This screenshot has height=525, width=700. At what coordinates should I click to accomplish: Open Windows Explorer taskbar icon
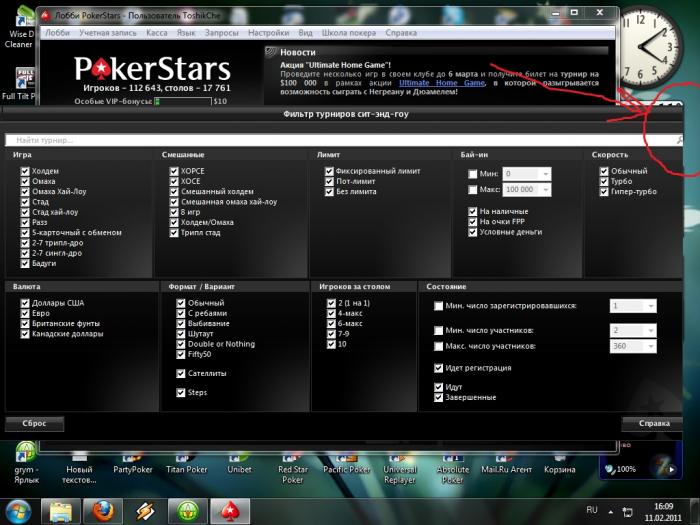click(x=60, y=512)
